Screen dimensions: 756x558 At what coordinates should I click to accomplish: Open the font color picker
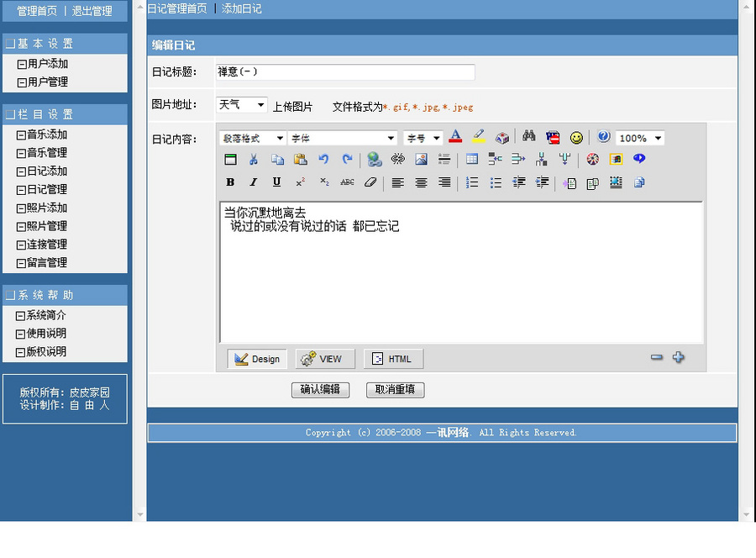pyautogui.click(x=455, y=136)
